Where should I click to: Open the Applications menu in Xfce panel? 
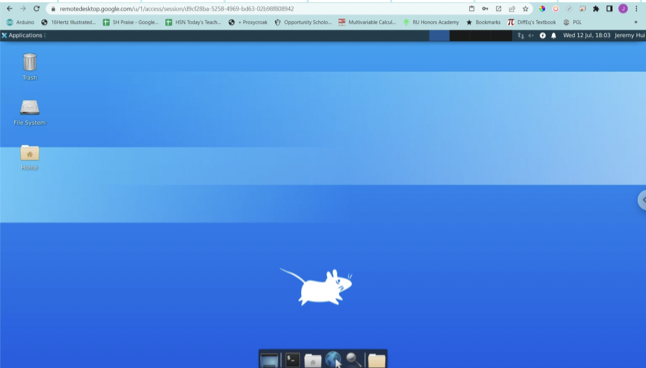coord(22,35)
